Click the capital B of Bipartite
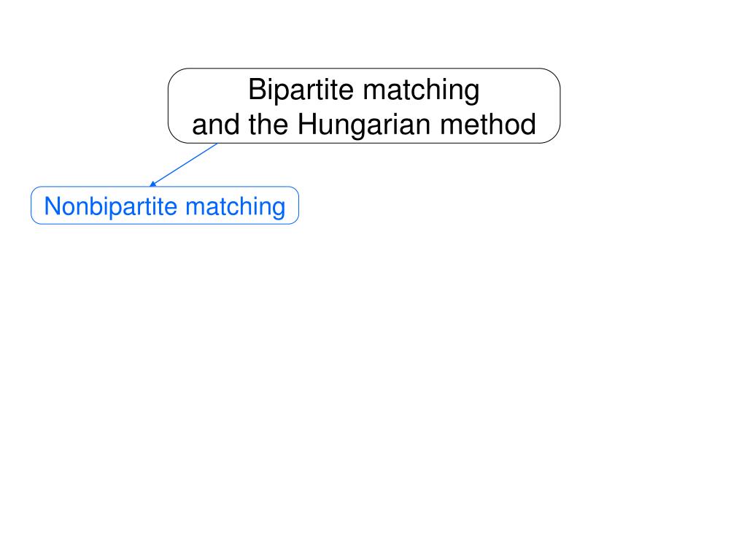This screenshot has height=560, width=747. 258,90
